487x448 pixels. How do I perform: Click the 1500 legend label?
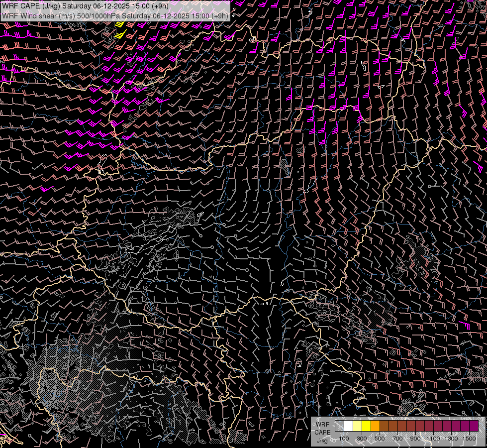pos(469,439)
